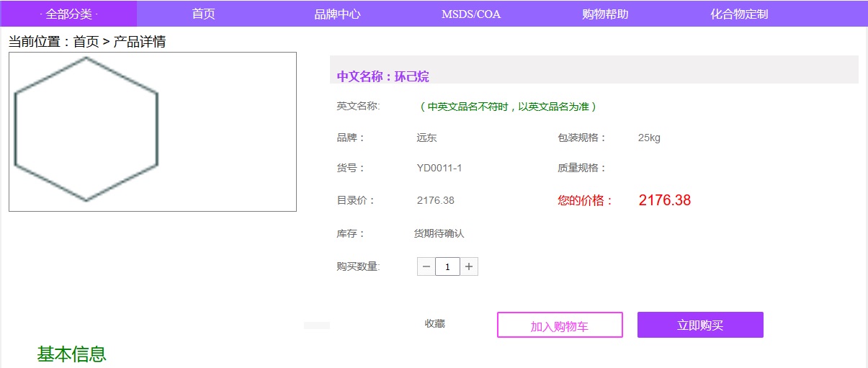Screen dimensions: 868x368
Task: Click the 英文名称 label
Action: click(358, 107)
